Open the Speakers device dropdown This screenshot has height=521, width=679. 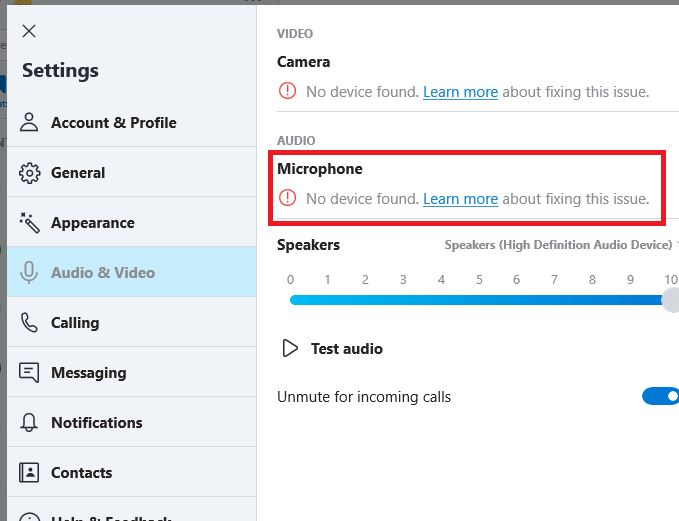click(562, 245)
